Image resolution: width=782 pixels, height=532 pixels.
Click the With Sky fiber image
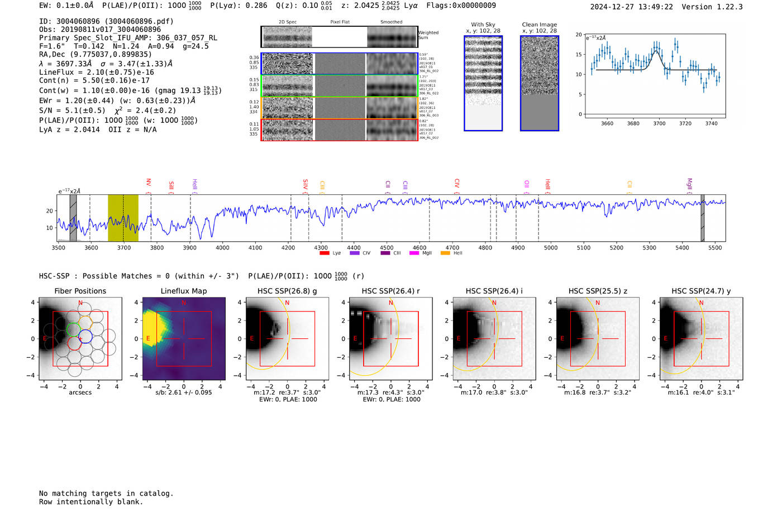click(x=483, y=83)
